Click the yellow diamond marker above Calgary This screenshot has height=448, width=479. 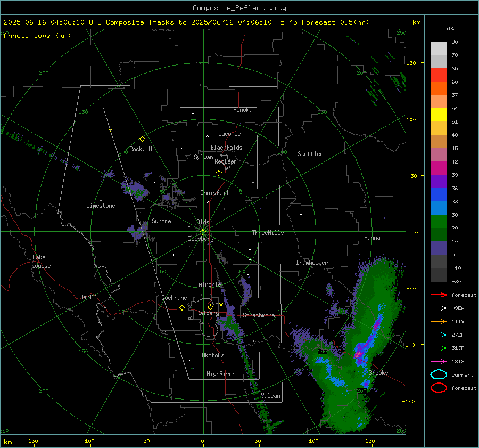click(x=210, y=307)
